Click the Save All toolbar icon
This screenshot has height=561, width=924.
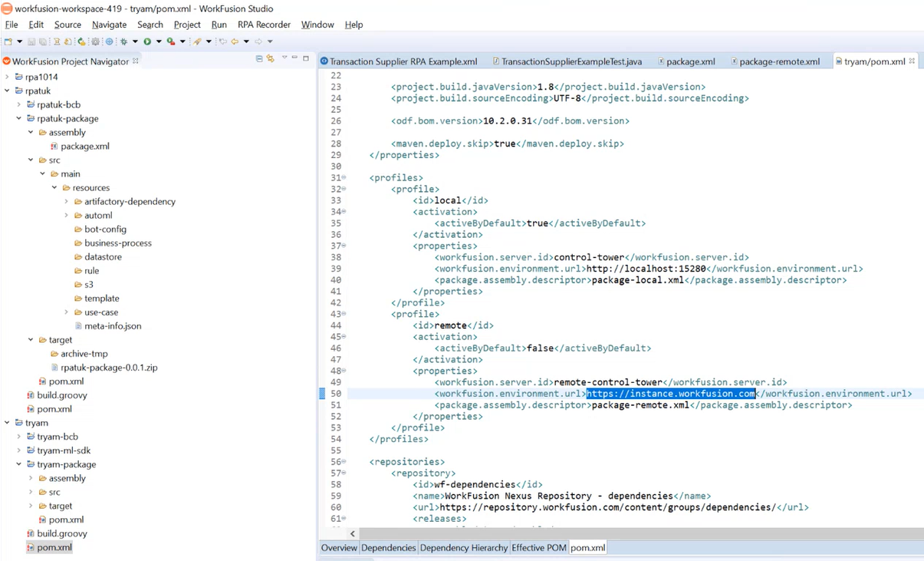click(x=43, y=41)
